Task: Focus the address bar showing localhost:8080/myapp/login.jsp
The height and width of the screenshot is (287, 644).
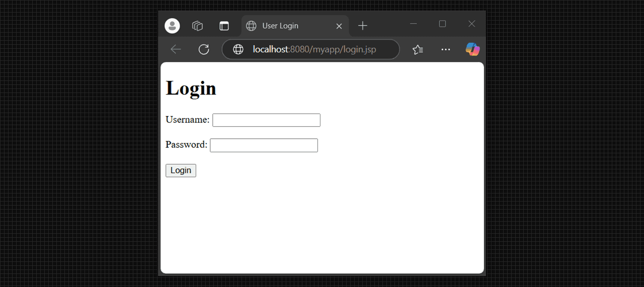Action: pos(311,49)
